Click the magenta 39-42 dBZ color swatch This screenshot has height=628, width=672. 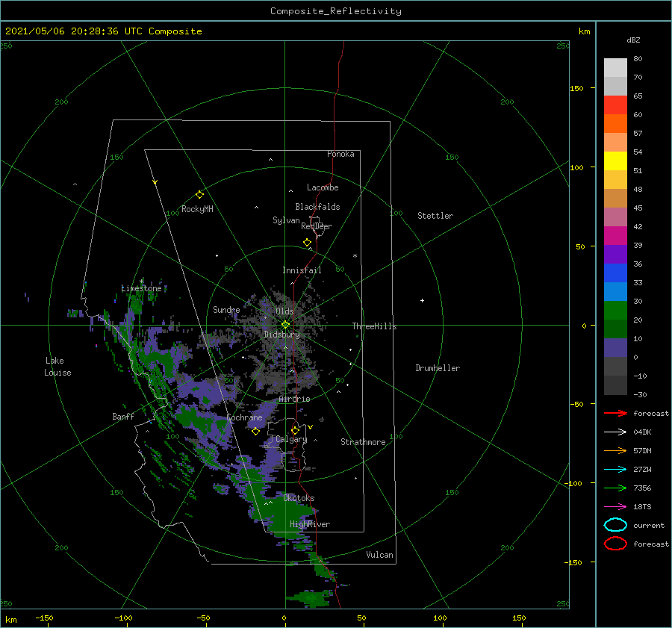(x=615, y=236)
